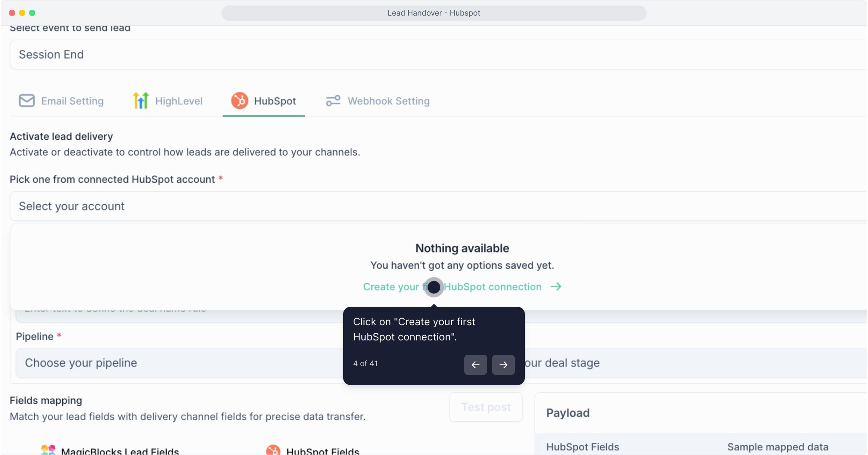Click the Lead Handover - Hubspot title bar
Image resolution: width=868 pixels, height=455 pixels.
pyautogui.click(x=434, y=13)
